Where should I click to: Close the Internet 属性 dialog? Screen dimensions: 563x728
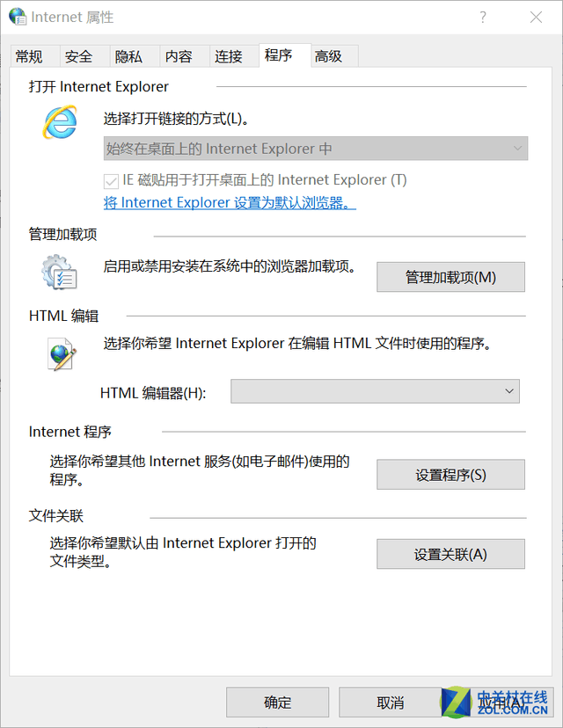pyautogui.click(x=536, y=18)
